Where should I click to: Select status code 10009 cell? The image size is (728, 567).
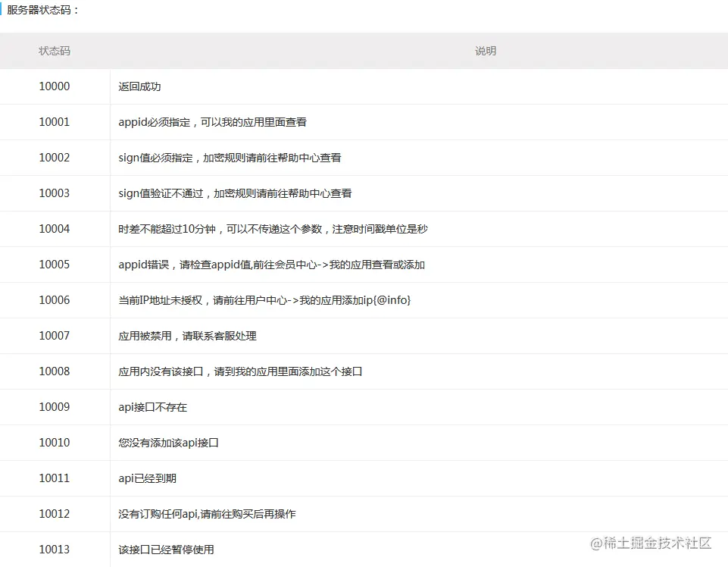[55, 407]
